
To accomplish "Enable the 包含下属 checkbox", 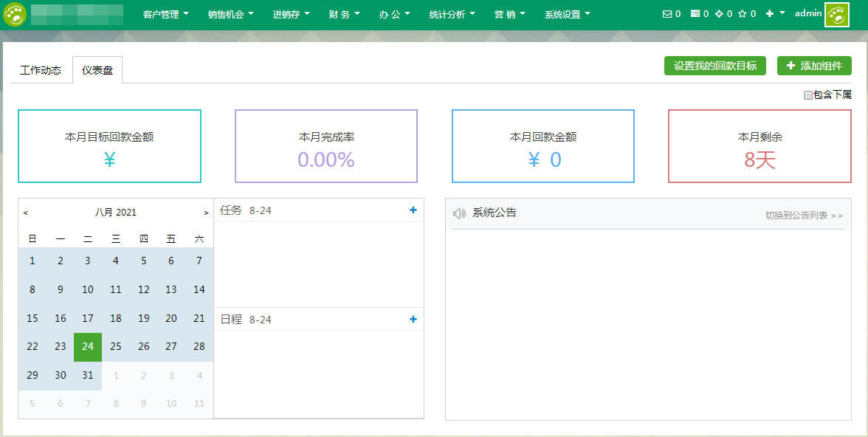I will tap(809, 94).
